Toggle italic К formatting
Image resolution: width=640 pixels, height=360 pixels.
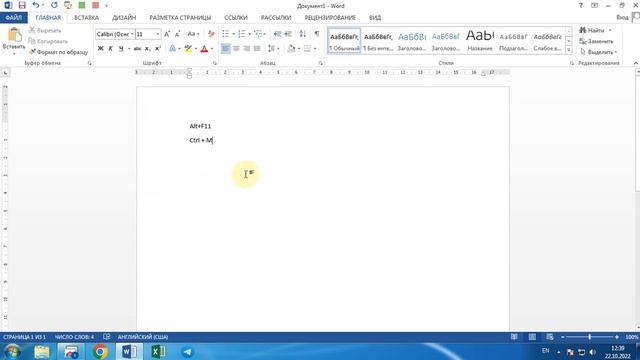click(x=111, y=49)
